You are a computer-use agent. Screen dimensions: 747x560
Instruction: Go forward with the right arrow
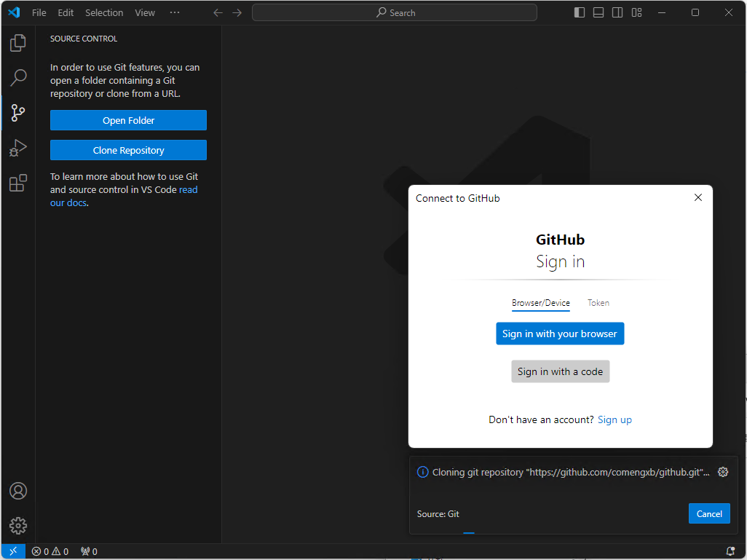pos(237,13)
